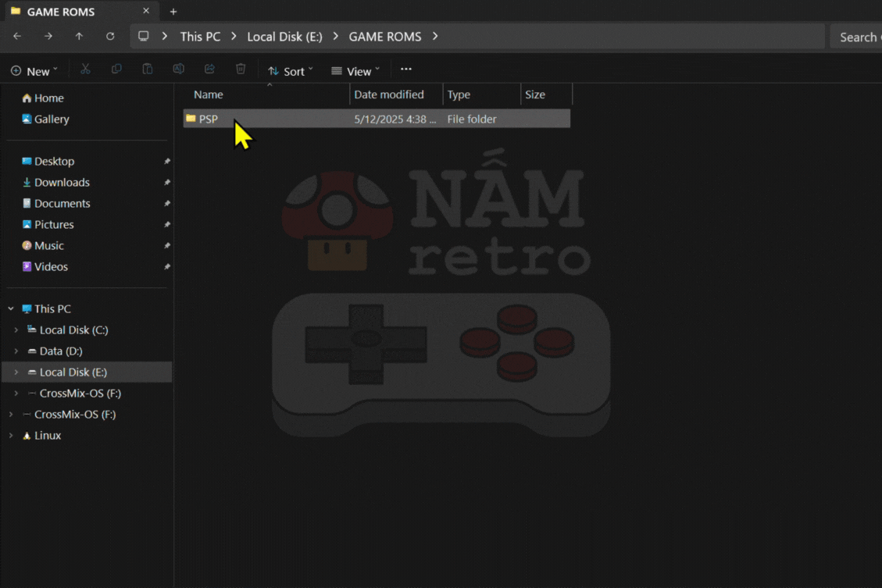The width and height of the screenshot is (882, 588).
Task: Click the Cut scissors icon in toolbar
Action: click(x=85, y=69)
